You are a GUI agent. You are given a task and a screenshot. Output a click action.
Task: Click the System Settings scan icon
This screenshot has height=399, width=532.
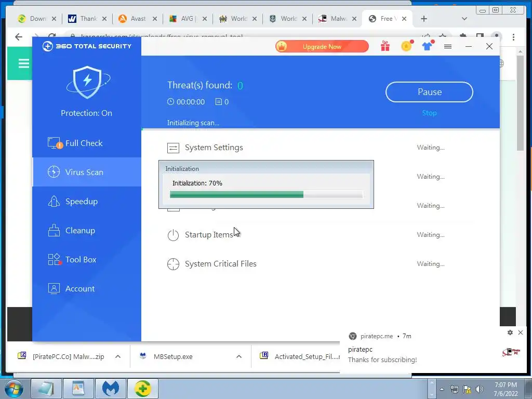(173, 148)
